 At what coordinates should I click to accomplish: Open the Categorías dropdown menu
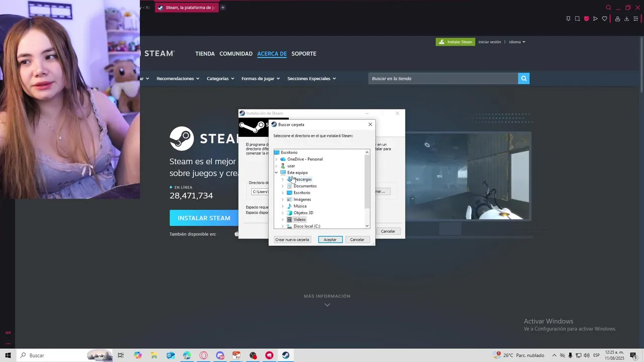click(x=220, y=78)
